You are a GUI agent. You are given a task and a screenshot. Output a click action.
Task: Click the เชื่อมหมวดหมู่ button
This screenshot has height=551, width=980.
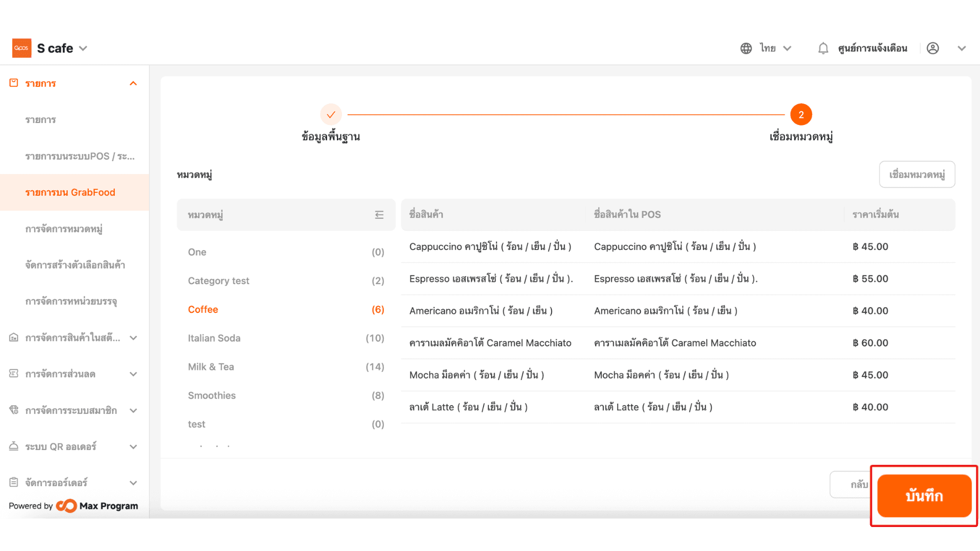[917, 175]
